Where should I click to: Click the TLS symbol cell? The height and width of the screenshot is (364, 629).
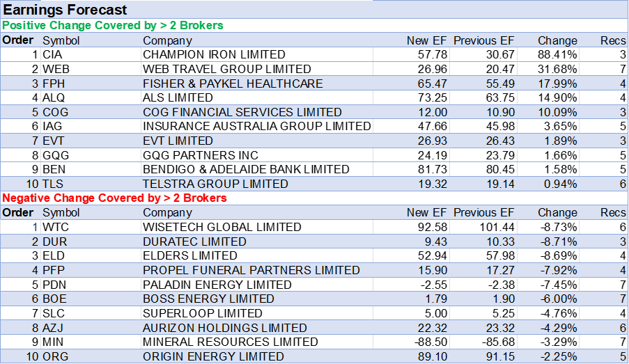click(x=54, y=184)
